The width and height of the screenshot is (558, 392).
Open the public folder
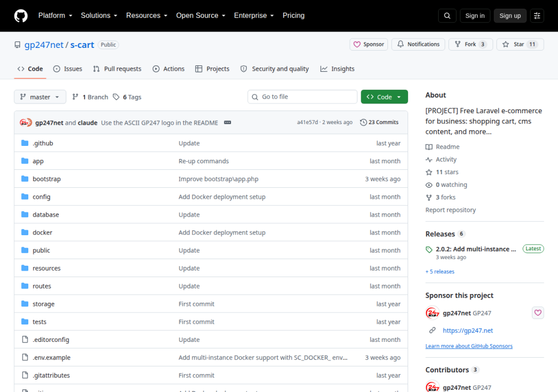point(41,250)
